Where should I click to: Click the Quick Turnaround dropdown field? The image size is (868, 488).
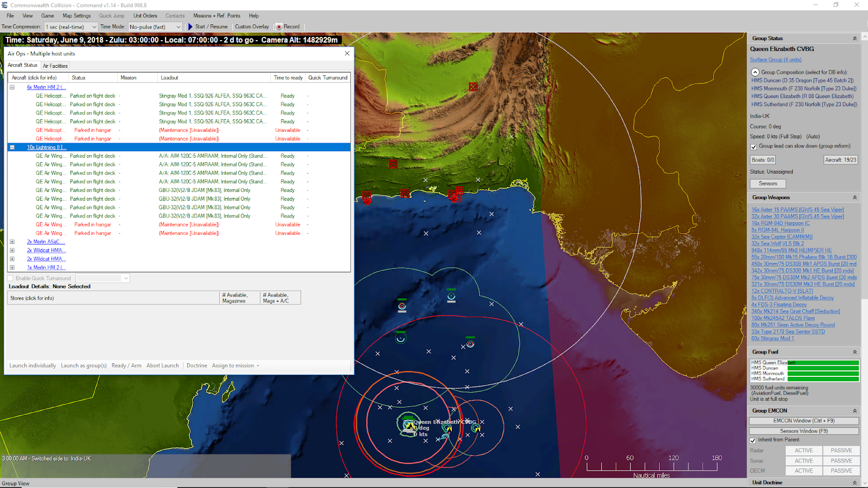[103, 278]
